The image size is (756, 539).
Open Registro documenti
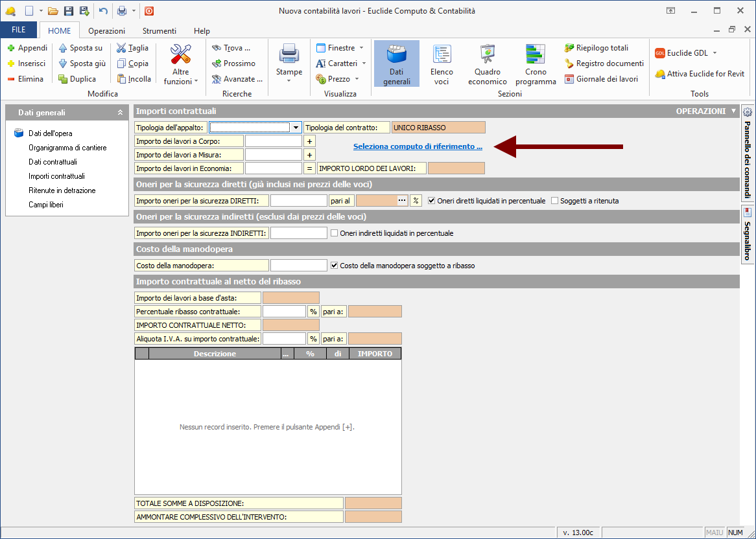click(x=569, y=63)
